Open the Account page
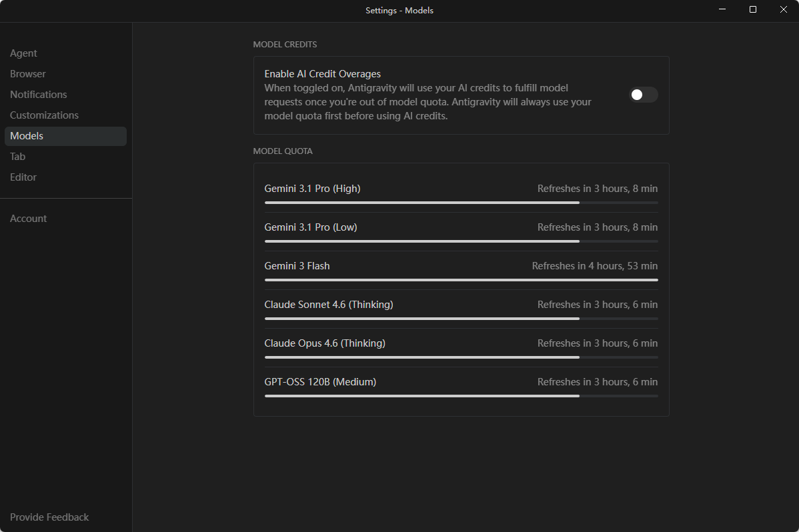 click(x=29, y=219)
